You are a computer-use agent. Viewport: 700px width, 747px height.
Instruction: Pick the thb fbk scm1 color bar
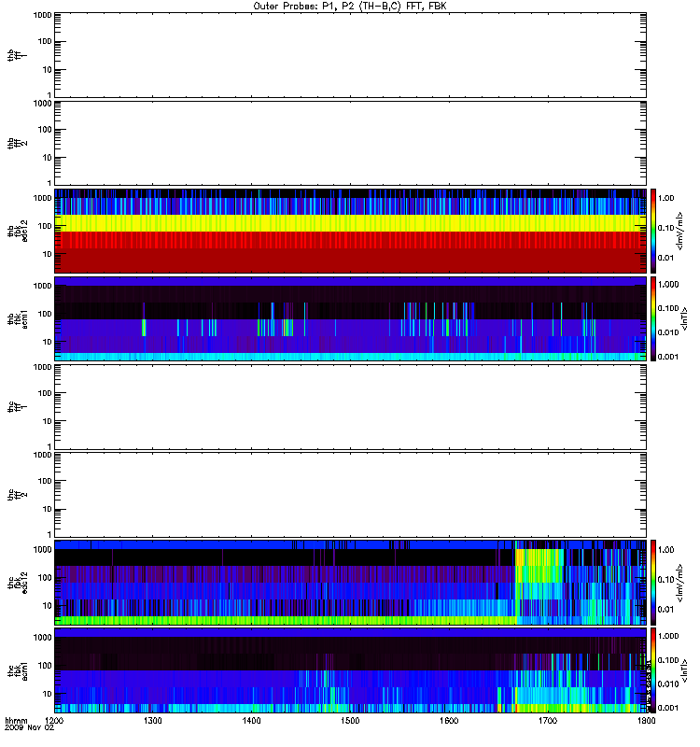[x=653, y=318]
